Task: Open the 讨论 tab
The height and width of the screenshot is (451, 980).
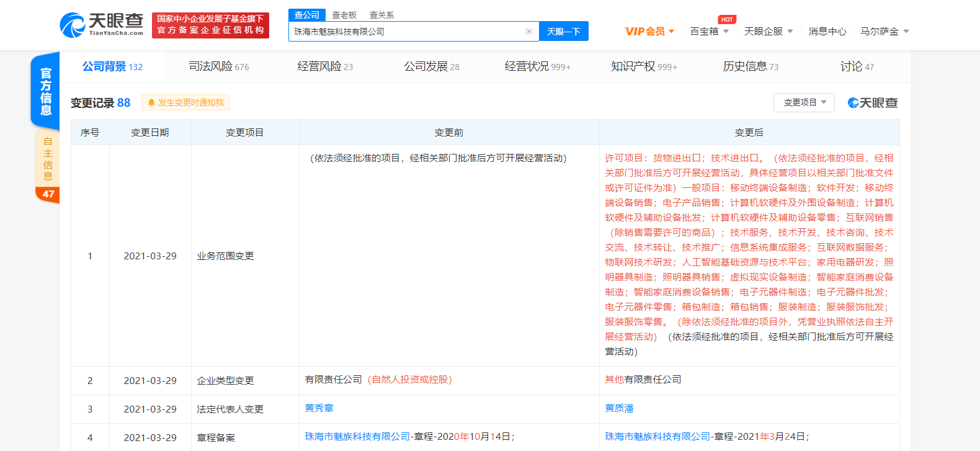Action: (x=857, y=66)
